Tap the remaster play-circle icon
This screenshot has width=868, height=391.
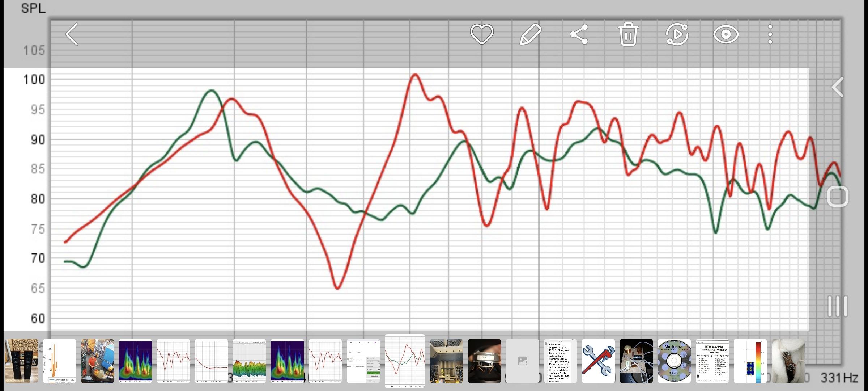(677, 34)
